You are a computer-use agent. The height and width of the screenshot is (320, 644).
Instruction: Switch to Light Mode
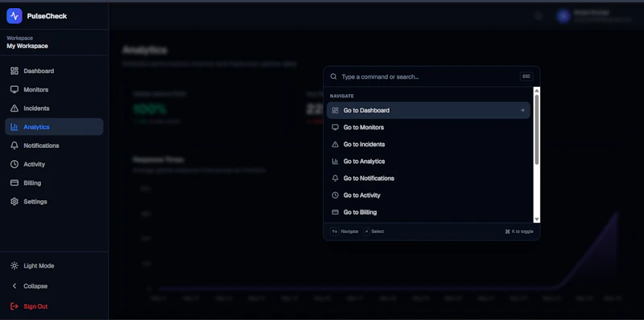coord(54,266)
